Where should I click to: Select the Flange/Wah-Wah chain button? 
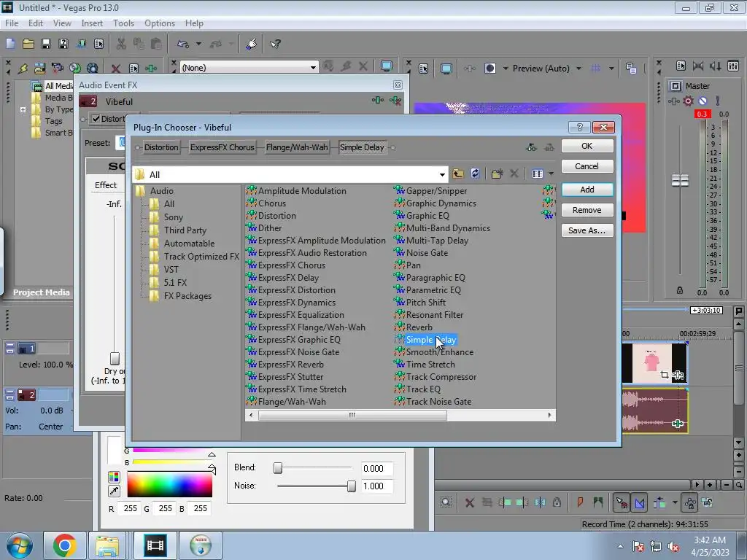pyautogui.click(x=297, y=147)
